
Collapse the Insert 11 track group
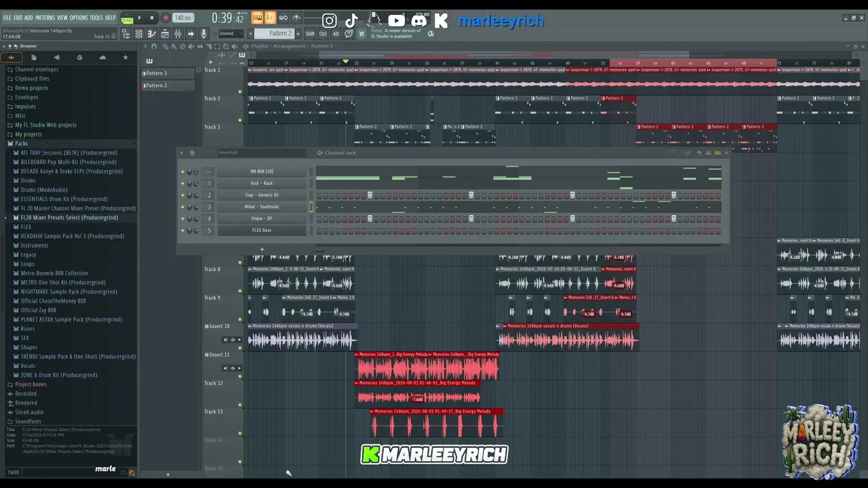coord(207,354)
